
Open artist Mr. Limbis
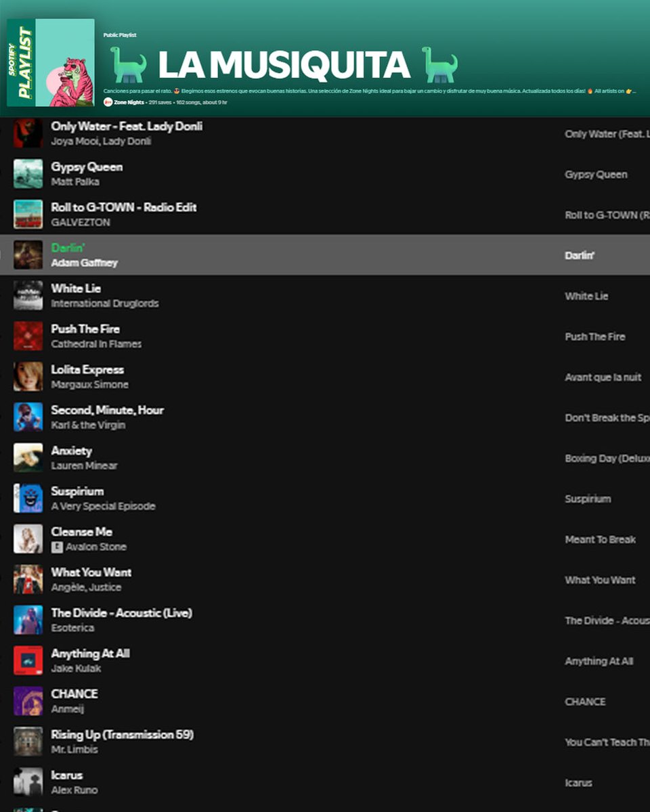(74, 750)
